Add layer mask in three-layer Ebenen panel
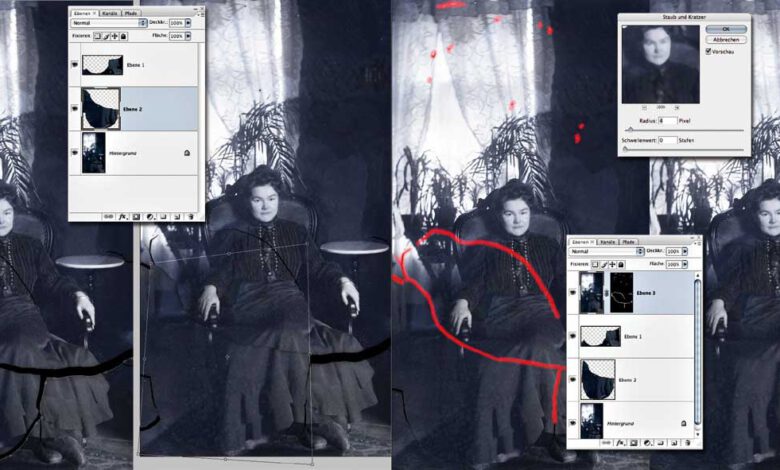 (136, 217)
